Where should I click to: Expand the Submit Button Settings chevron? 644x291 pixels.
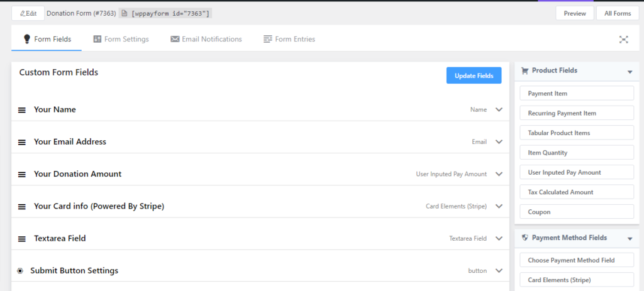click(499, 270)
